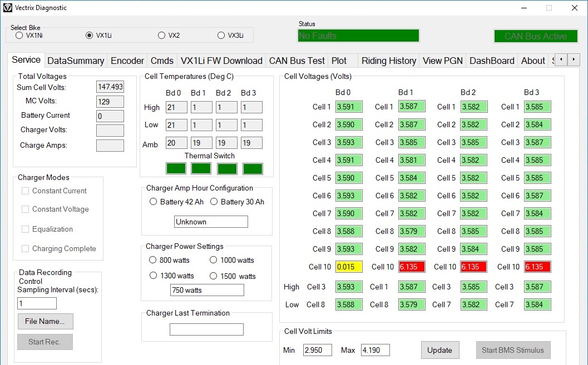Click the CAN Bus Active indicator
Image resolution: width=588 pixels, height=365 pixels.
click(536, 36)
